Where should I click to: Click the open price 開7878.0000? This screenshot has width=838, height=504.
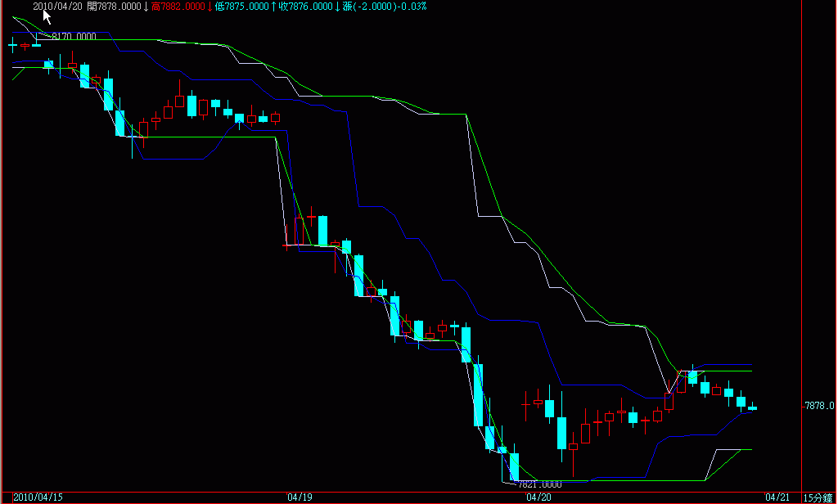click(x=115, y=7)
